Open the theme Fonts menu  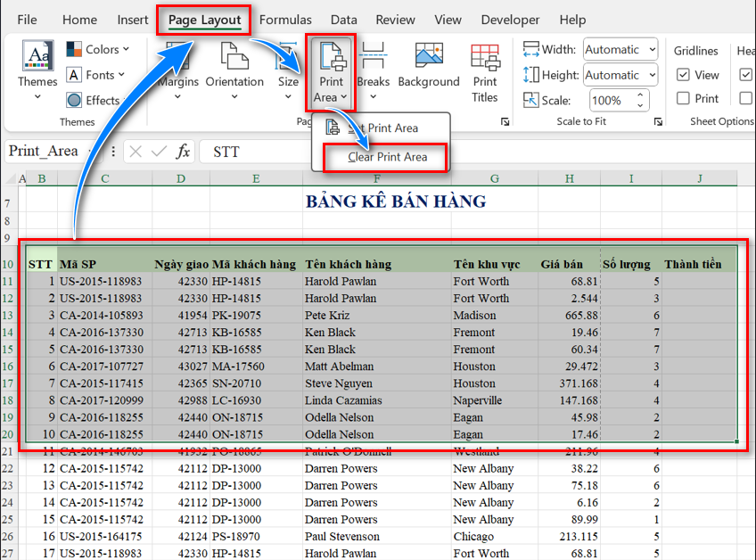pyautogui.click(x=96, y=76)
